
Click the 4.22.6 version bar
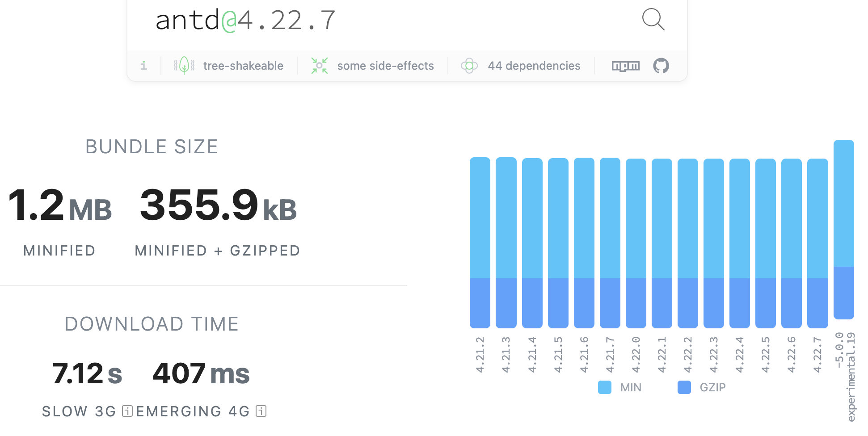pyautogui.click(x=792, y=243)
